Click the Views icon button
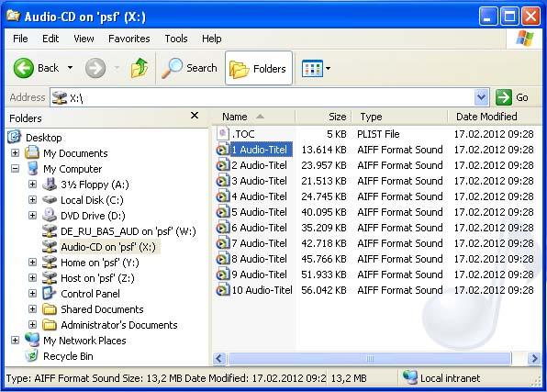 tap(312, 68)
